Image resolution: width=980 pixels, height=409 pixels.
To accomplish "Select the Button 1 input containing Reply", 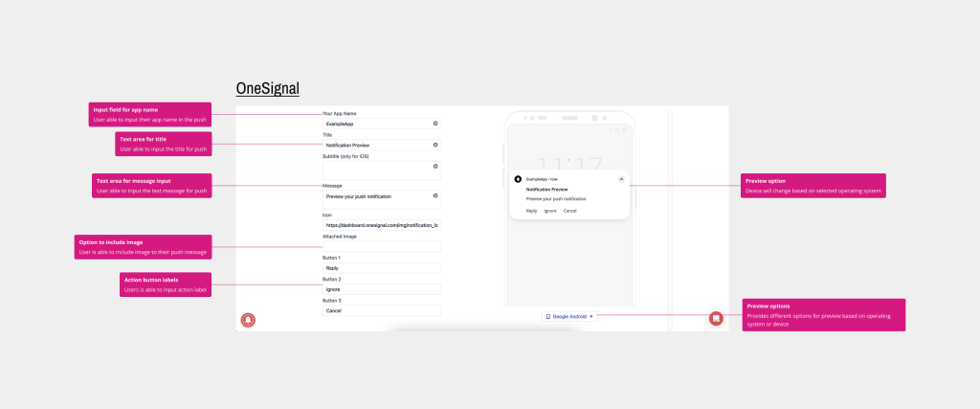I will (x=382, y=268).
